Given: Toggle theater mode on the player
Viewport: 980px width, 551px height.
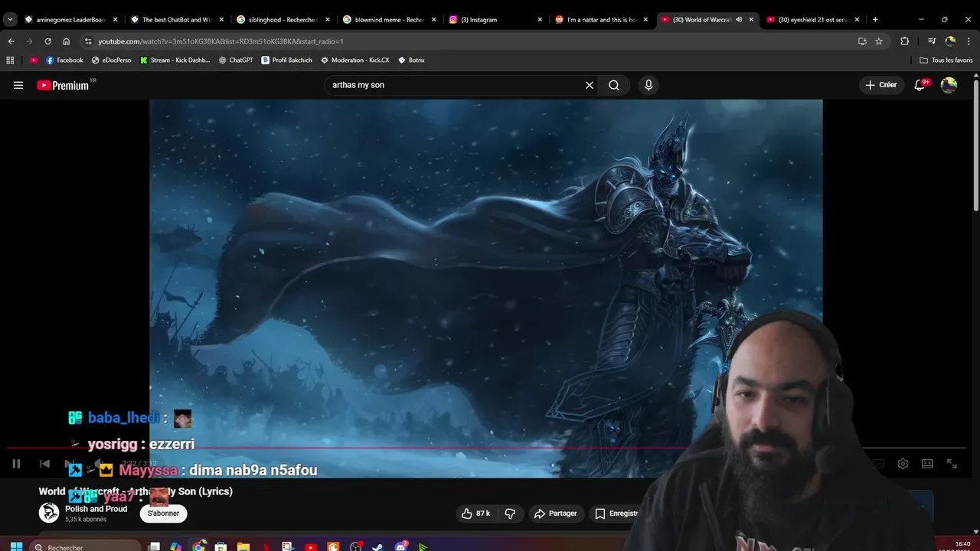Looking at the screenshot, I should (927, 464).
